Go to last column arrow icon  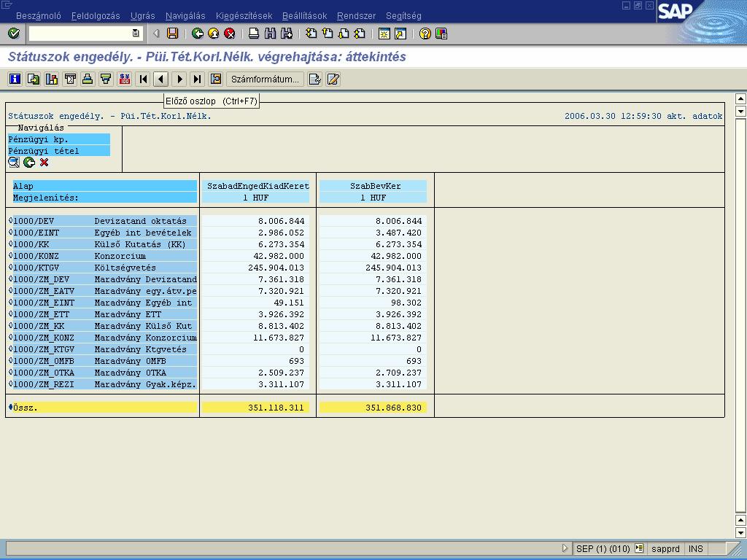tap(197, 79)
